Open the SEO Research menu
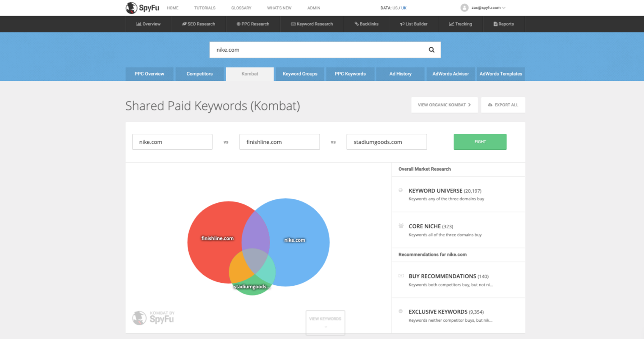Screen dimensions: 644x339 (x=199, y=24)
